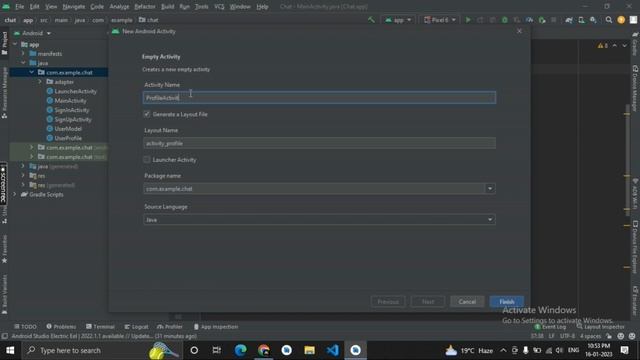This screenshot has height=360, width=640.
Task: Open the Windows notification center icon
Action: coord(624,350)
